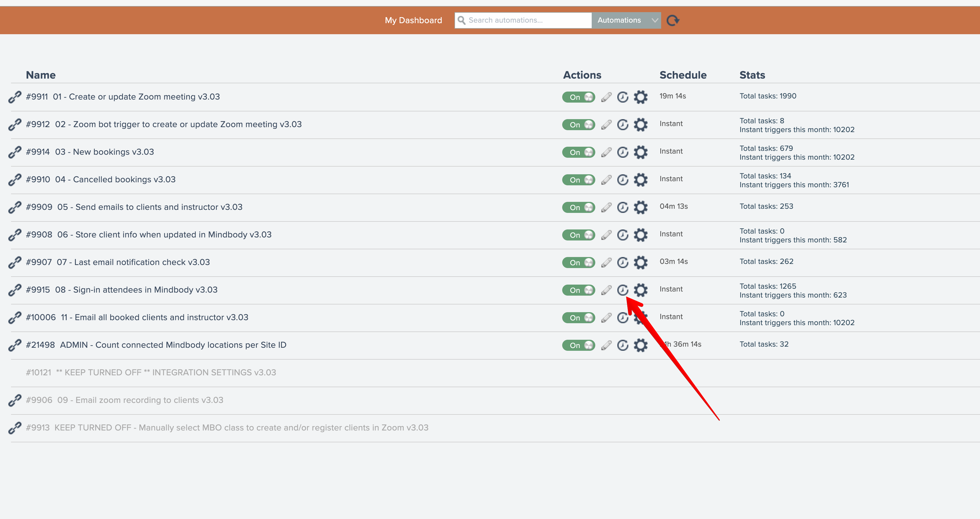Click chain link icon beside #9914 New bookings
Screen dimensions: 980x519
tap(15, 152)
